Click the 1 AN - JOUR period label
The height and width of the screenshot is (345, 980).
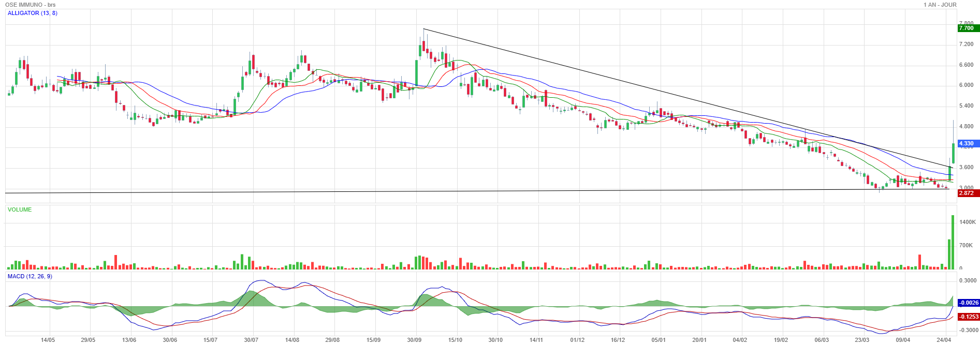point(940,5)
